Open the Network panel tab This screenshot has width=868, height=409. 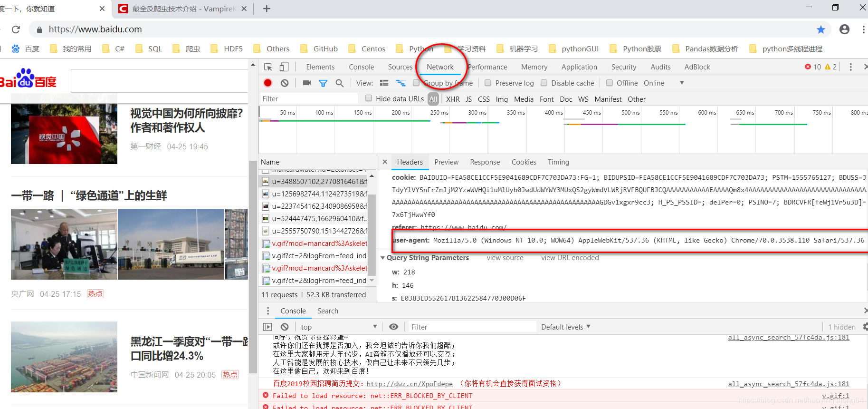[440, 67]
